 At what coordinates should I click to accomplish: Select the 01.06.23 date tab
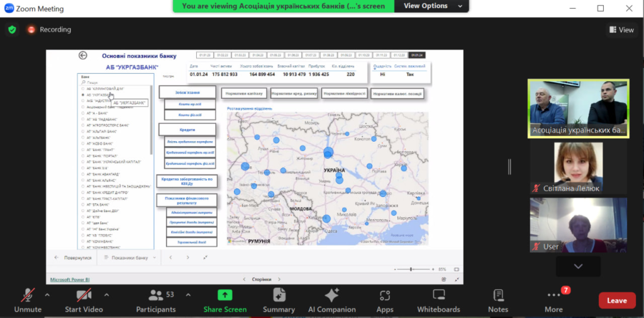[x=293, y=55]
